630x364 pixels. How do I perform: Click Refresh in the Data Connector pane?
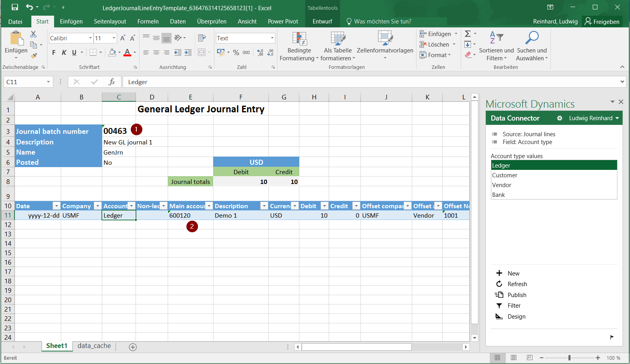(x=517, y=284)
